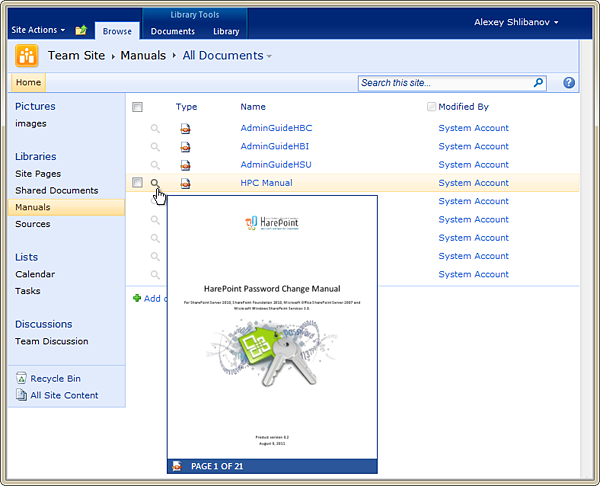
Task: Click the Team Site logo icon
Action: coord(27,56)
